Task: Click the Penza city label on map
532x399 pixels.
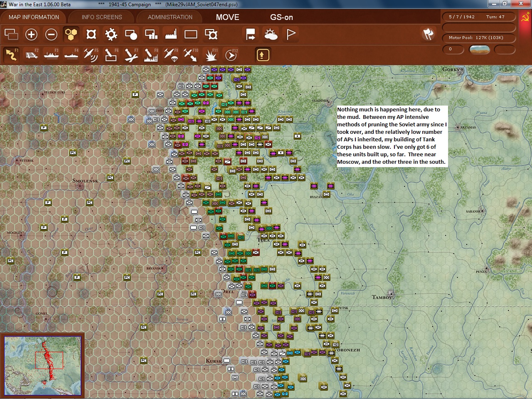Action: click(481, 272)
